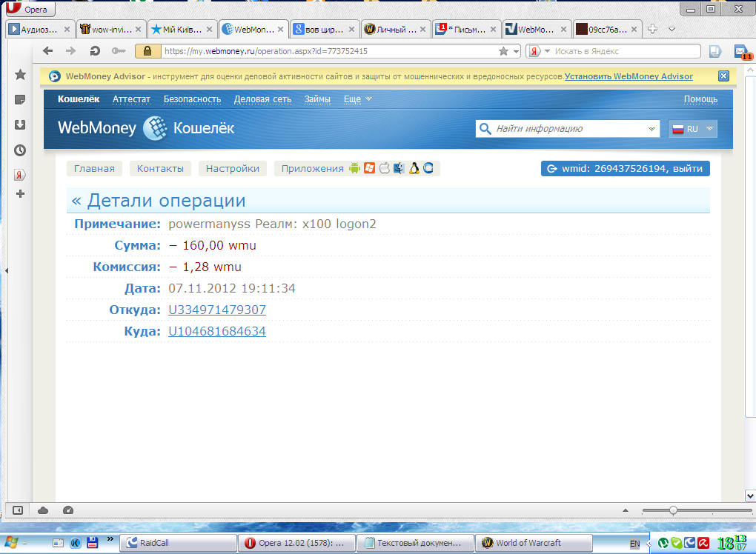Switch to the 09cc76a... tab

[x=607, y=30]
